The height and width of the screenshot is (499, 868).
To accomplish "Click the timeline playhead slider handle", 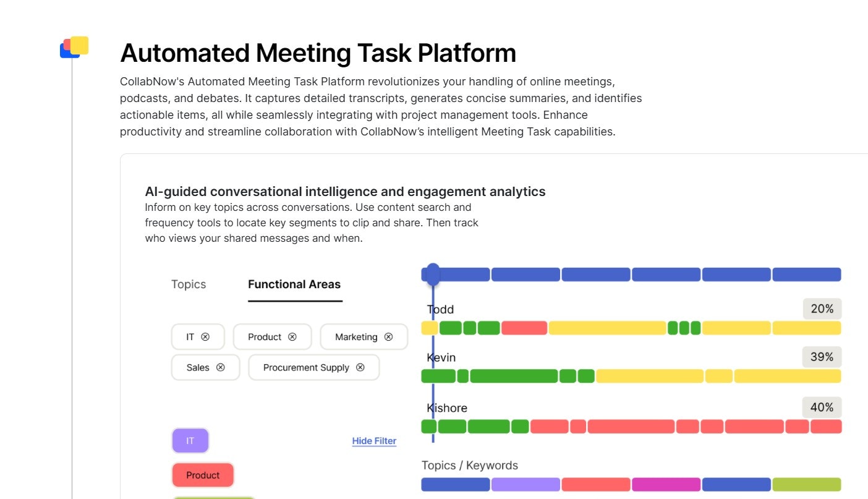I will point(433,275).
